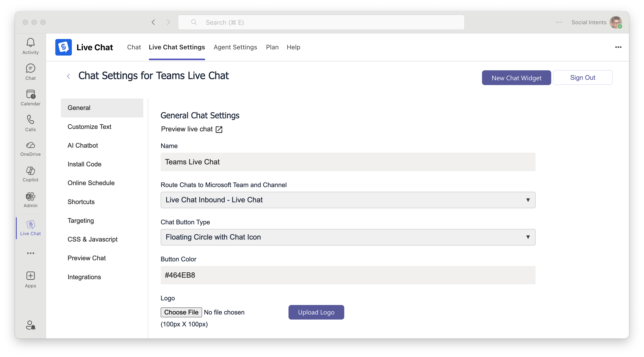Edit the Button Color value #464EB8
The width and height of the screenshot is (644, 357).
pos(348,275)
